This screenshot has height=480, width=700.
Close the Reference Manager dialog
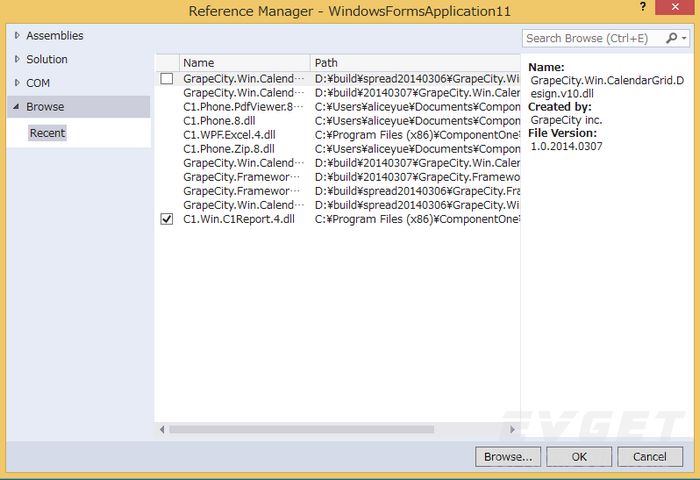point(675,7)
